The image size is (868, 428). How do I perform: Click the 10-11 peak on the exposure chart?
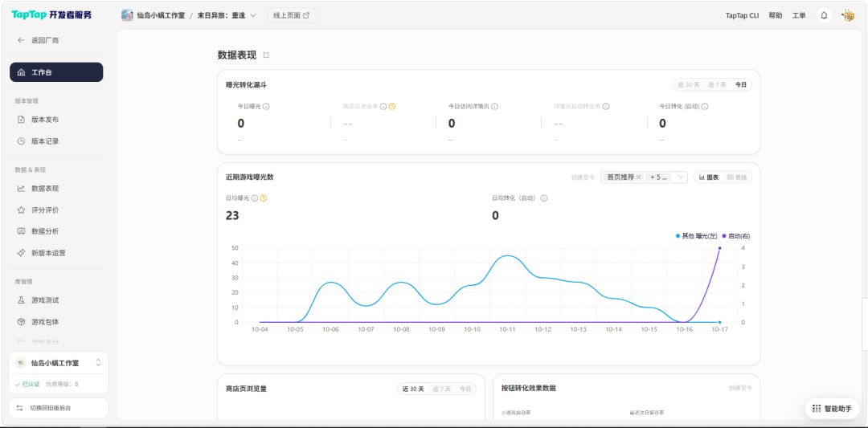coord(507,256)
